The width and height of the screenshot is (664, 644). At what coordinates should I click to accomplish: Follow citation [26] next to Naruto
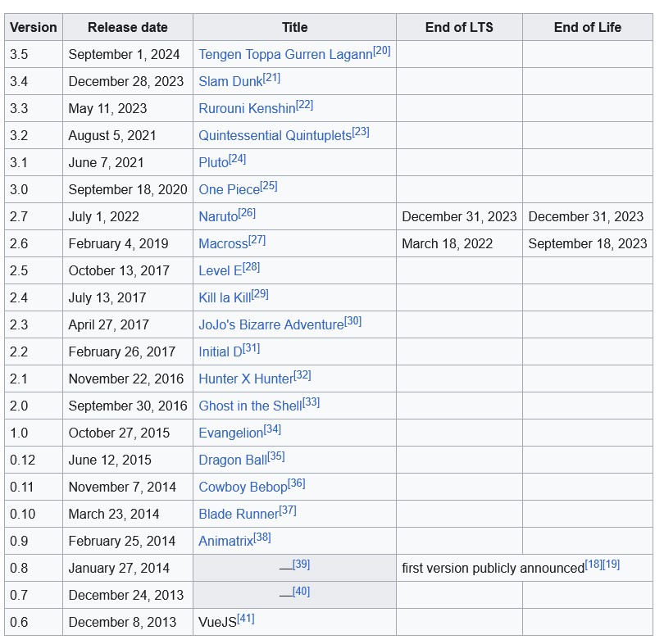pos(247,213)
